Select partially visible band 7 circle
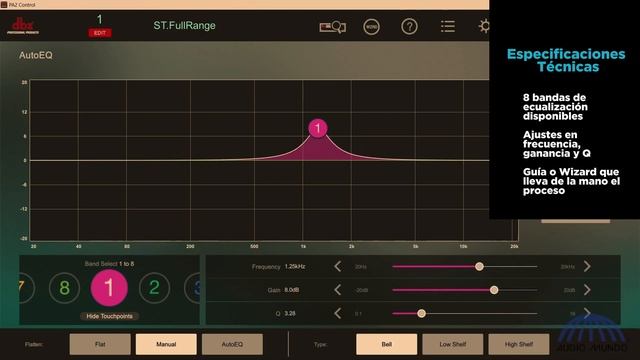The width and height of the screenshot is (640, 360). pyautogui.click(x=26, y=288)
